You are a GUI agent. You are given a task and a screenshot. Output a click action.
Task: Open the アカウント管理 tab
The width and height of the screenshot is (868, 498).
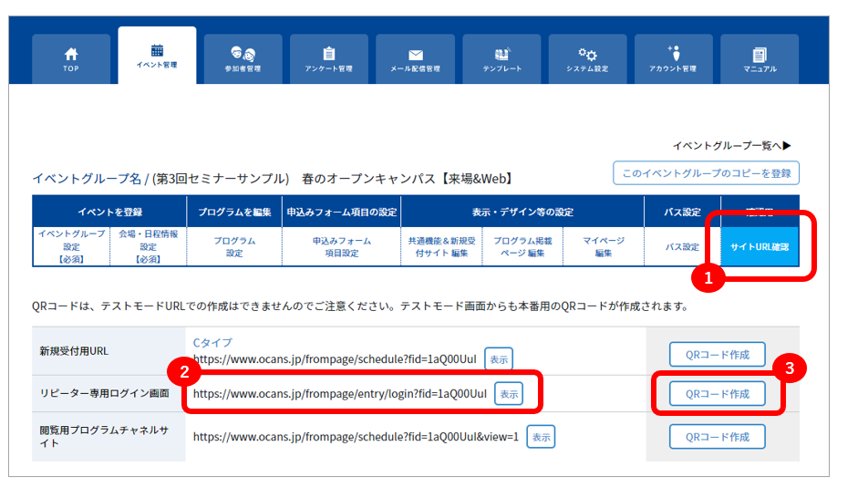click(673, 59)
